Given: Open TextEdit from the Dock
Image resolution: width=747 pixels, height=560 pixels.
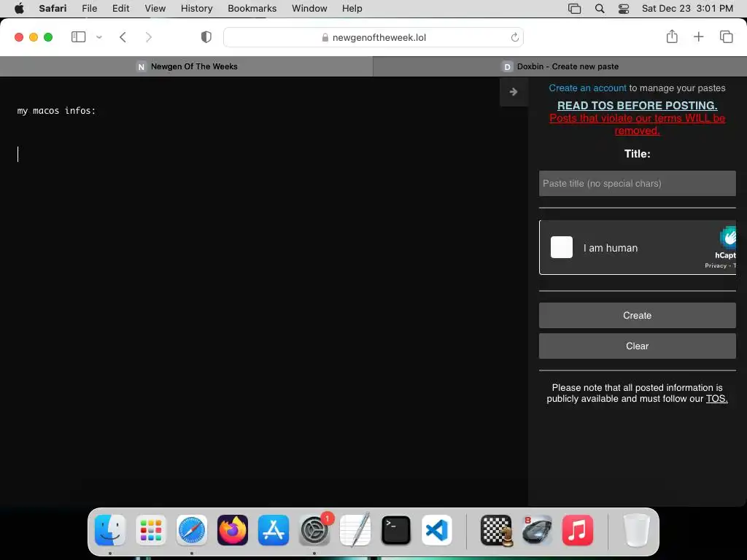Looking at the screenshot, I should [355, 530].
